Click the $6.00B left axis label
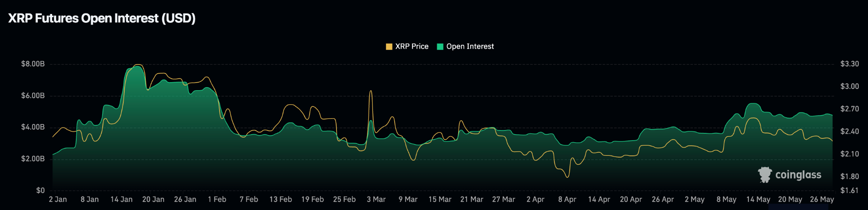The image size is (868, 210). (33, 96)
